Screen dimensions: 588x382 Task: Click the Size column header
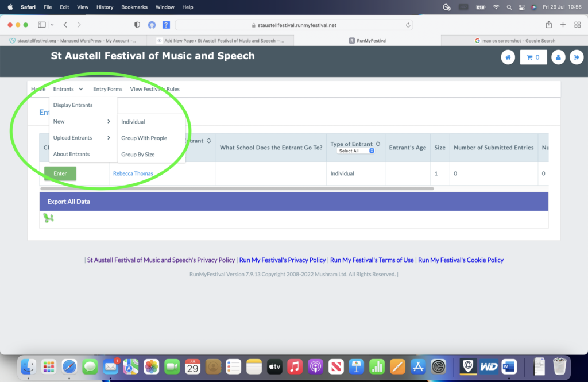coord(439,148)
